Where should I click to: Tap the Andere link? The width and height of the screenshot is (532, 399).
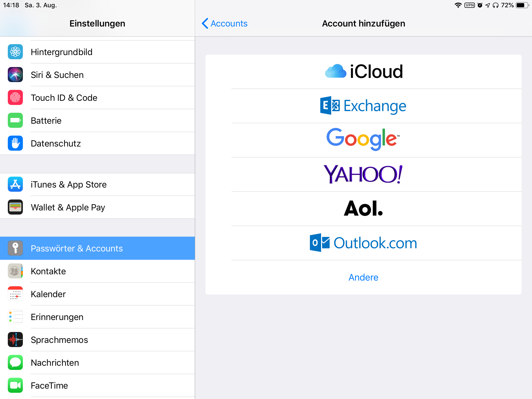coord(363,277)
